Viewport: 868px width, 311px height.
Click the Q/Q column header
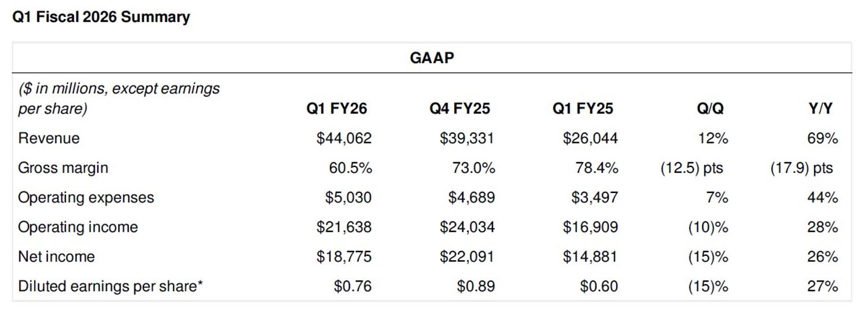pos(710,109)
